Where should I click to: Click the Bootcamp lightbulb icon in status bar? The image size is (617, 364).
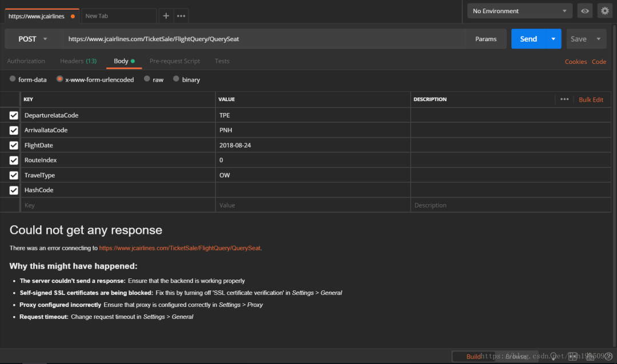pos(553,356)
